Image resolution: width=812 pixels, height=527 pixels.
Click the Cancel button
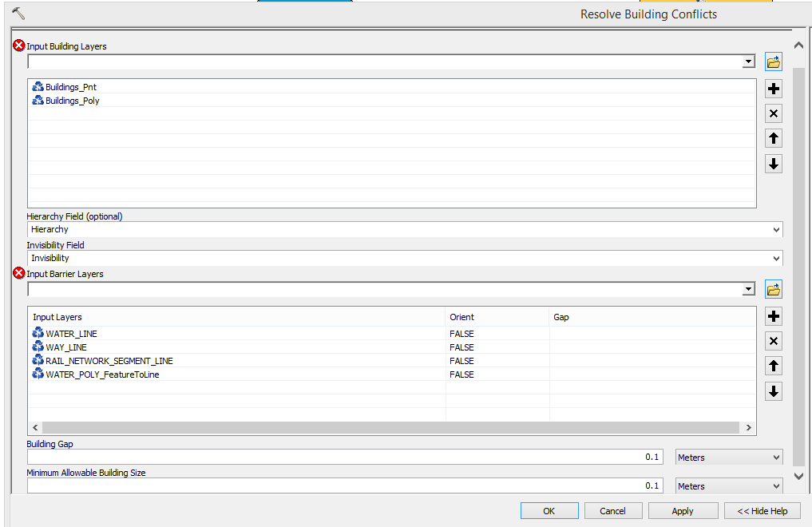[612, 511]
